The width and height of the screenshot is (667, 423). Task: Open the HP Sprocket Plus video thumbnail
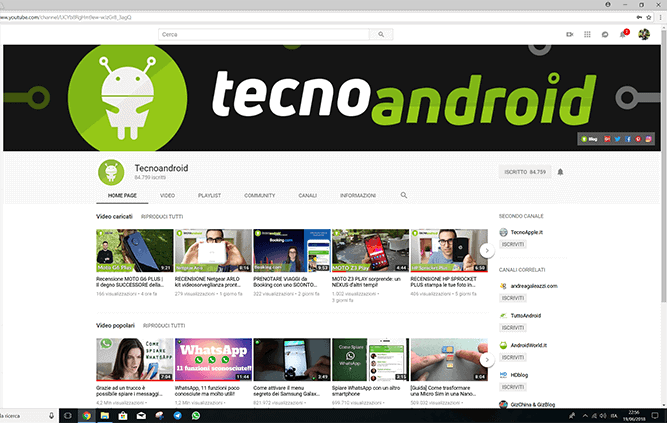449,251
